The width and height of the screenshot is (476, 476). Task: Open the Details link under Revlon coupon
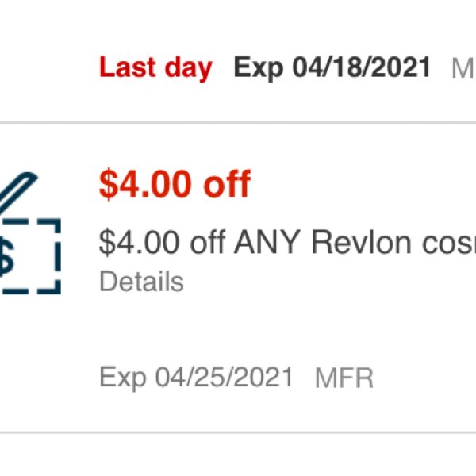[141, 282]
